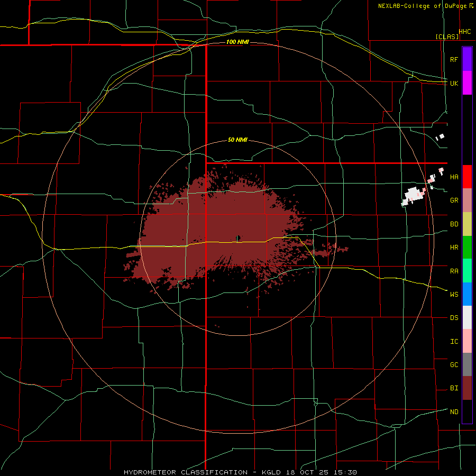Click the UK magenta legend swatch
The height and width of the screenshot is (476, 476).
pyautogui.click(x=467, y=83)
